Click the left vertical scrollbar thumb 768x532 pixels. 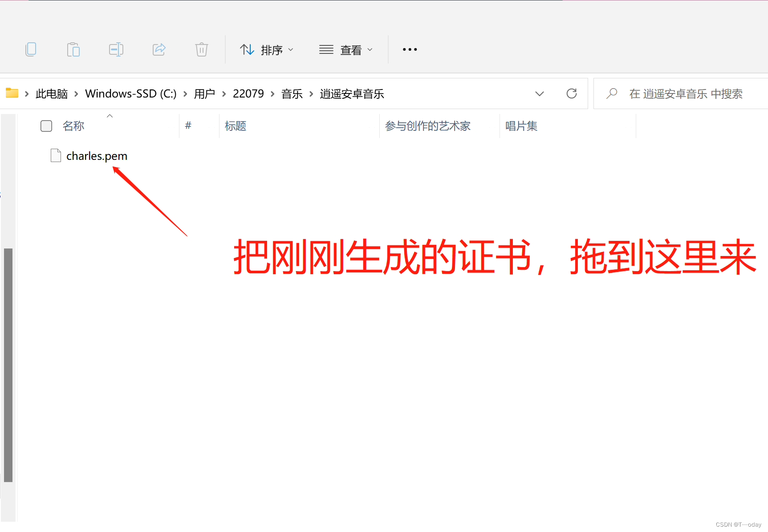tap(8, 365)
